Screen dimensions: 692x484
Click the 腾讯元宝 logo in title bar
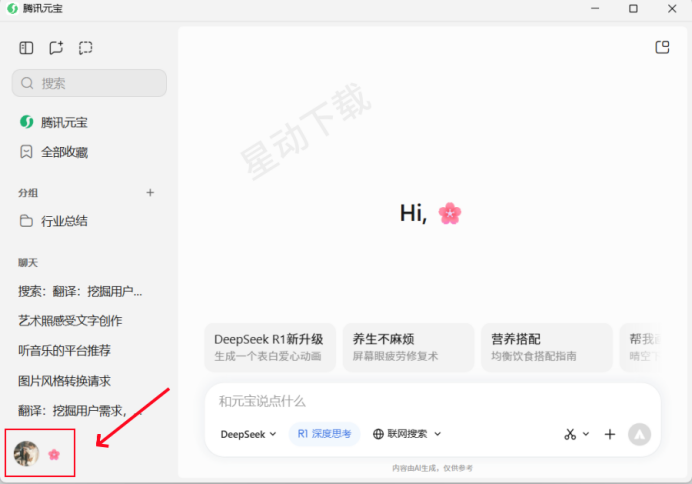coord(12,8)
